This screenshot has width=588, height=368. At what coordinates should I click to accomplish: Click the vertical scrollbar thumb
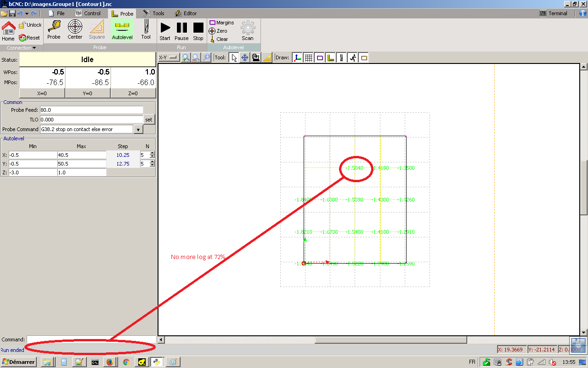point(584,188)
